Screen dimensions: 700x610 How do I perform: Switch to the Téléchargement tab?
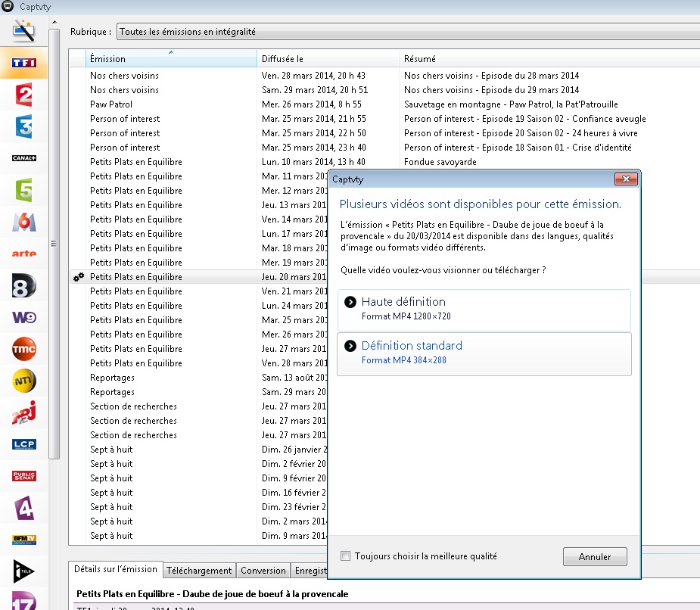199,571
